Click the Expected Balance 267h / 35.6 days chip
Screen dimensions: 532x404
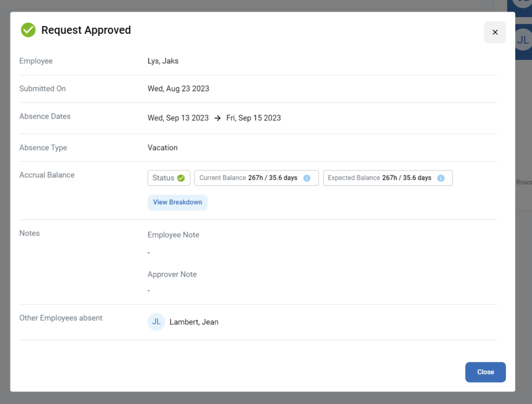click(388, 178)
